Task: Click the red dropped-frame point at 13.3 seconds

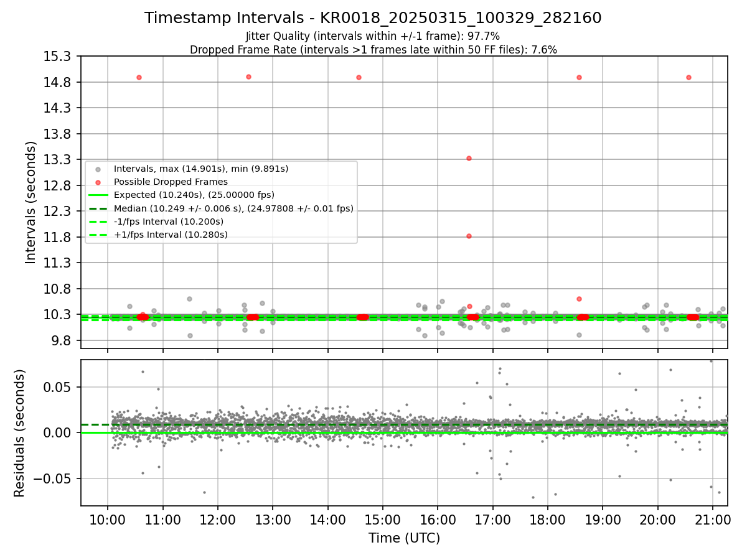Action: (x=469, y=158)
